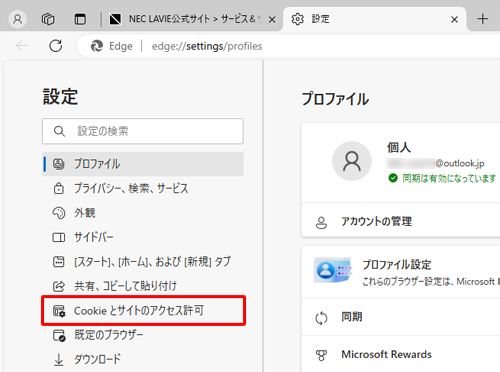This screenshot has width=500, height=372.
Task: Click the share icon beside 共有、コピーして貼り付け
Action: (59, 286)
